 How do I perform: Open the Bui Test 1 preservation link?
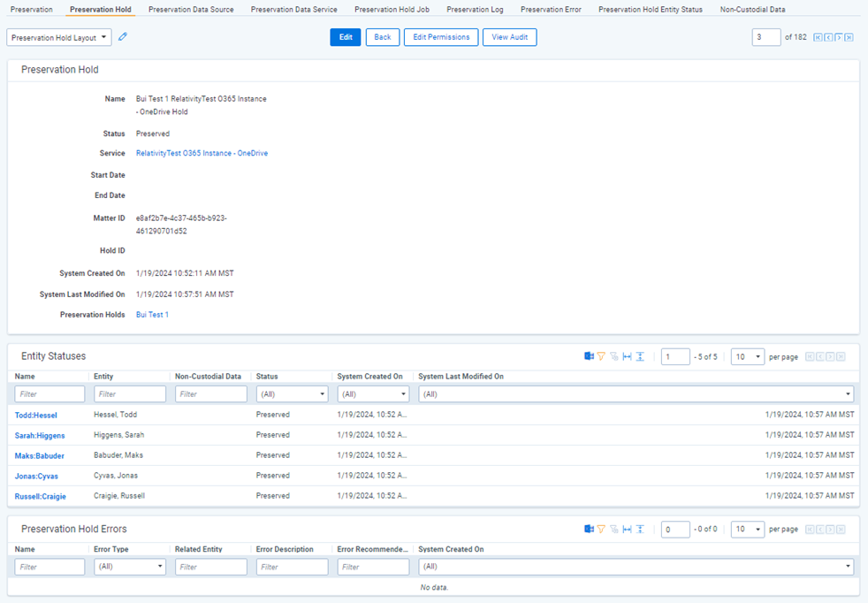(x=152, y=315)
